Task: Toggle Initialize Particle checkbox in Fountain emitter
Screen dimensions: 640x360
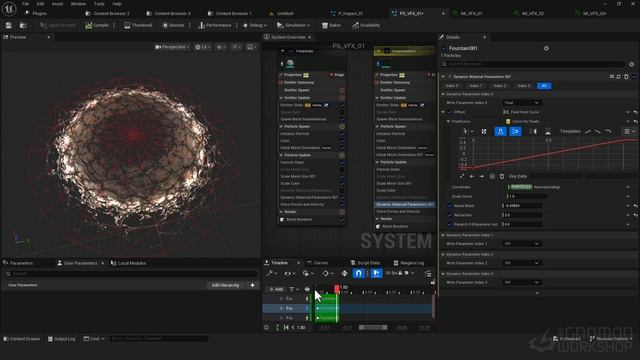Action: 342,134
